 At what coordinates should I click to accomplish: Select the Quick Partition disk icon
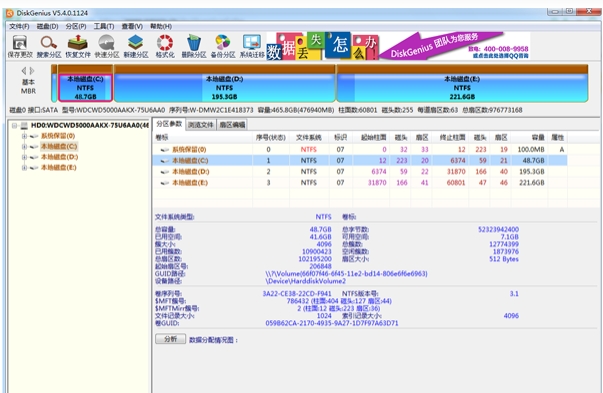[107, 46]
